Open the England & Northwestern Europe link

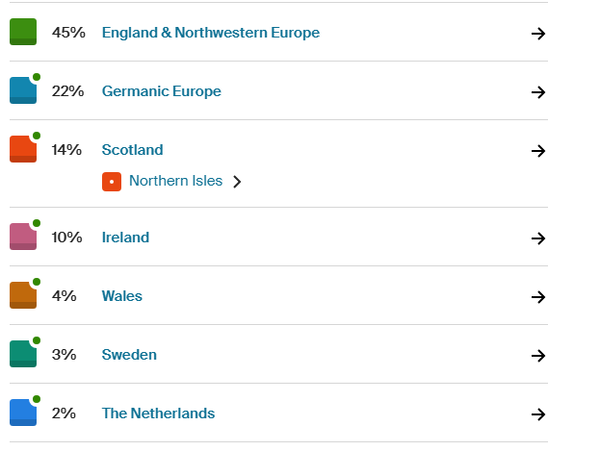[x=210, y=33]
